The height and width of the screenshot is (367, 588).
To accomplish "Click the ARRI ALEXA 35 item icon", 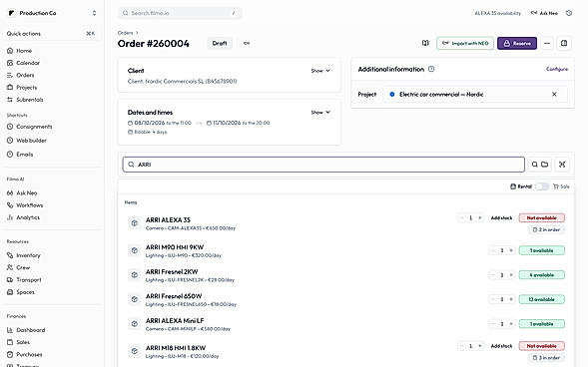I will pyautogui.click(x=134, y=223).
